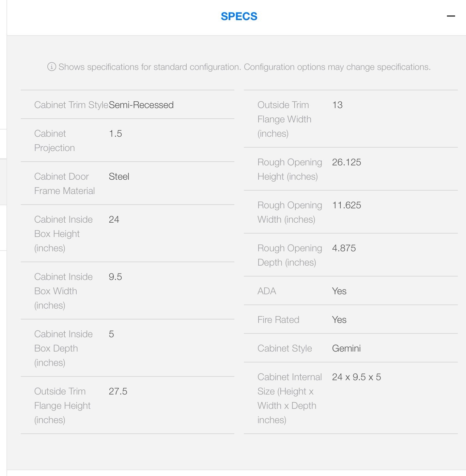Collapse the SPECS section with minus icon

451,16
